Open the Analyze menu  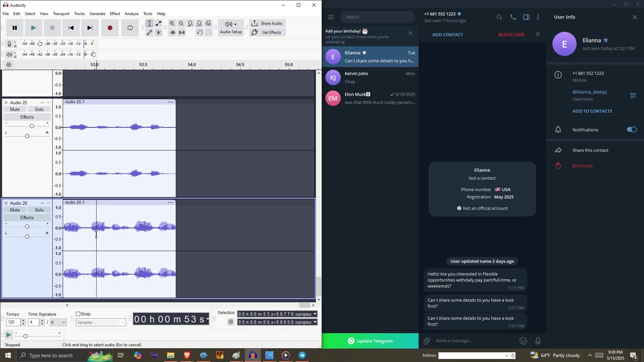point(131,14)
